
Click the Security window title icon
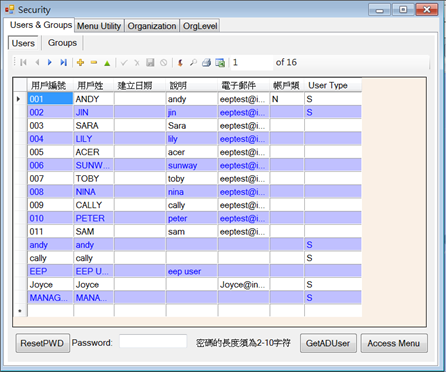(x=10, y=10)
